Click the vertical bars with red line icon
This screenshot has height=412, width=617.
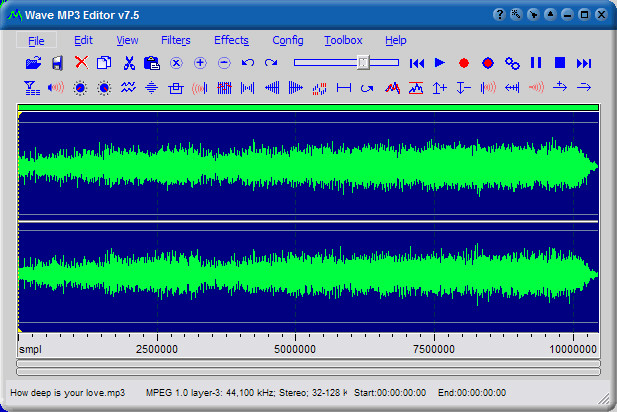point(224,87)
